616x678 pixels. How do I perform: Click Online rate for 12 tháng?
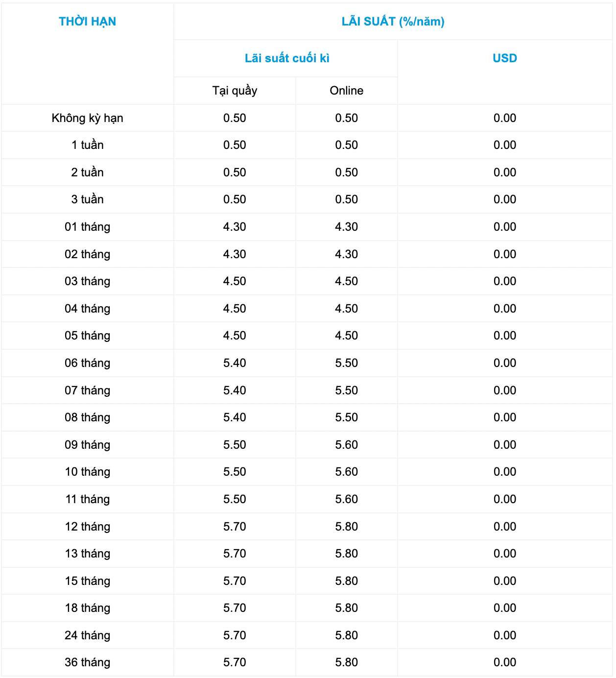pos(346,527)
